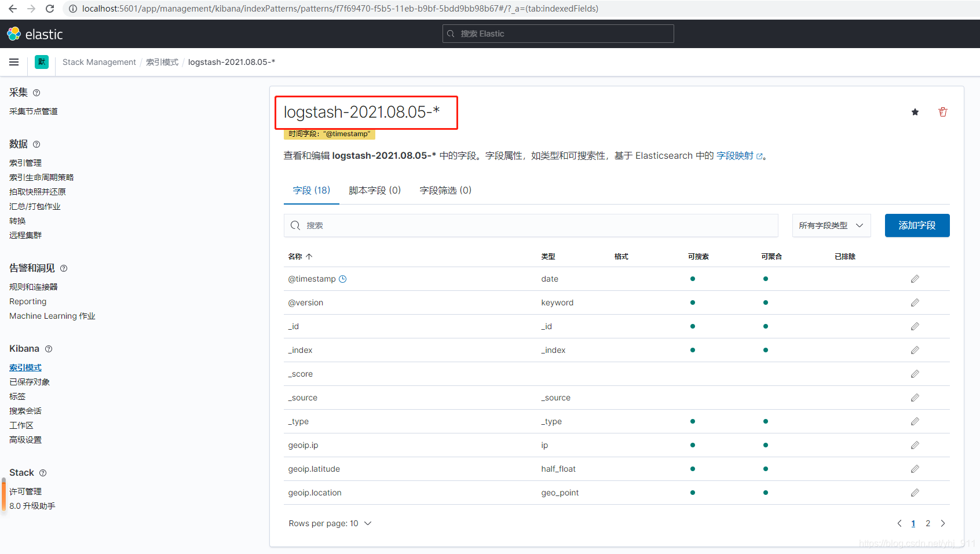Click the browser forward arrow
Screen dimensions: 980x554
(31, 9)
